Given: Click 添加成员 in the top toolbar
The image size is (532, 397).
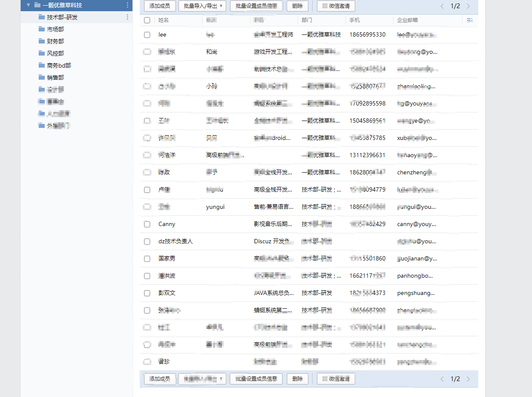Looking at the screenshot, I should 160,6.
